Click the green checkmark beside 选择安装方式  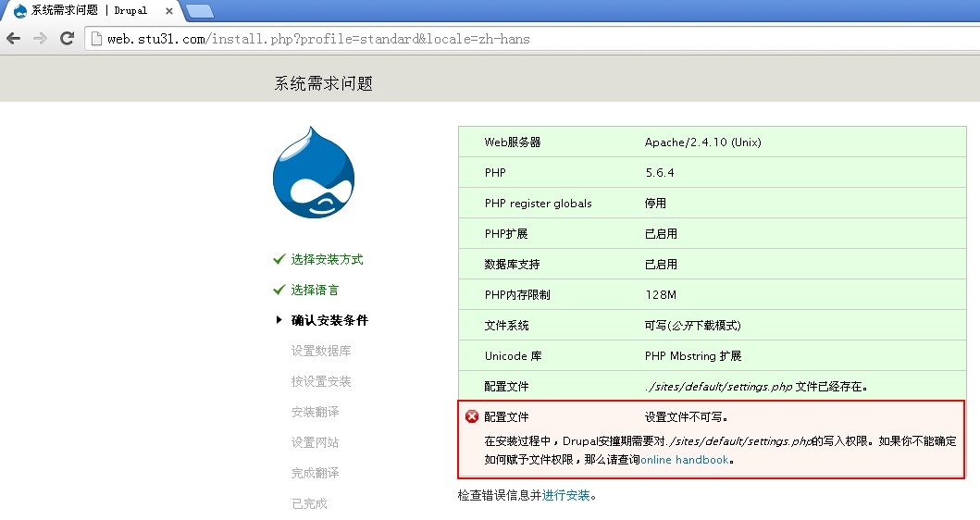point(279,259)
